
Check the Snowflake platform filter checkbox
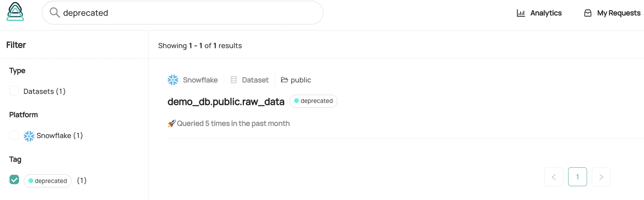pos(14,135)
